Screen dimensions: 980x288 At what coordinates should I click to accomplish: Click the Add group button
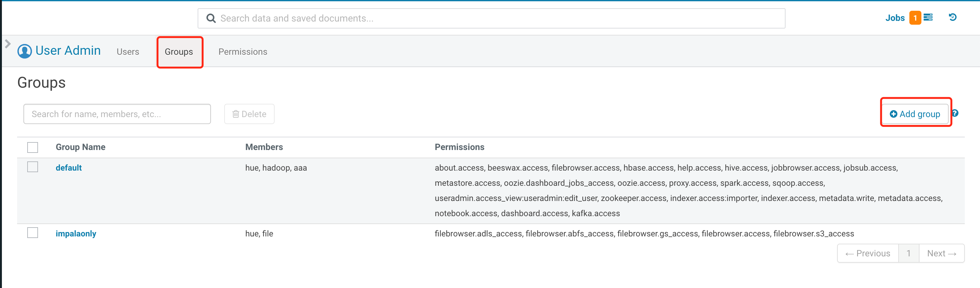pyautogui.click(x=915, y=114)
